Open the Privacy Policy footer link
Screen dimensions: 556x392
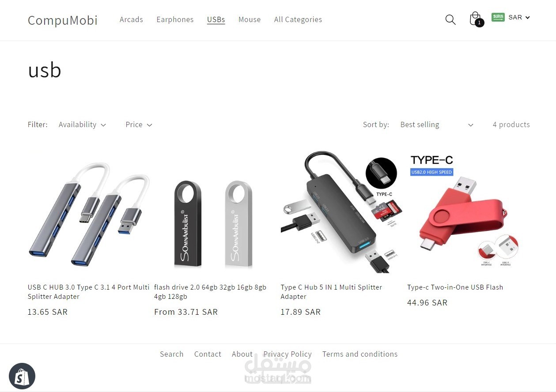[x=287, y=354]
